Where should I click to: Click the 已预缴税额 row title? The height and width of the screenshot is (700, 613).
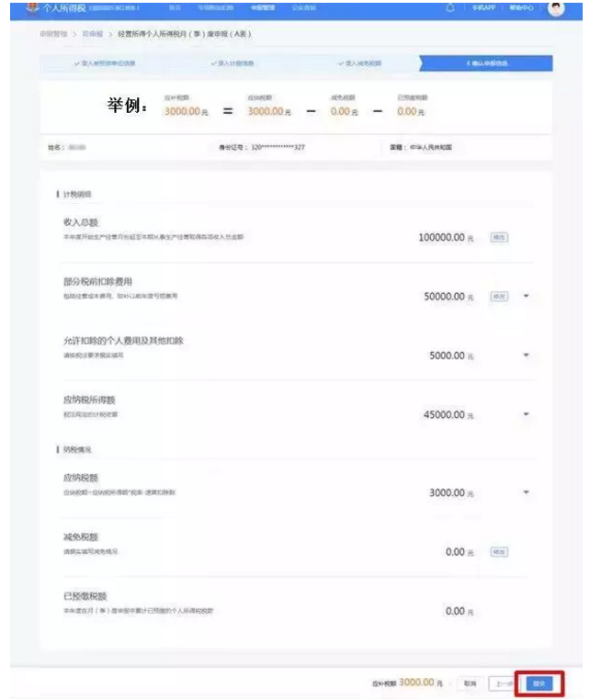(85, 596)
